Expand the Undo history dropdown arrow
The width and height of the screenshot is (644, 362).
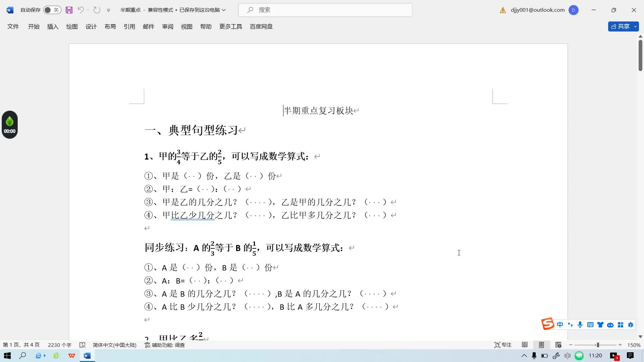88,10
